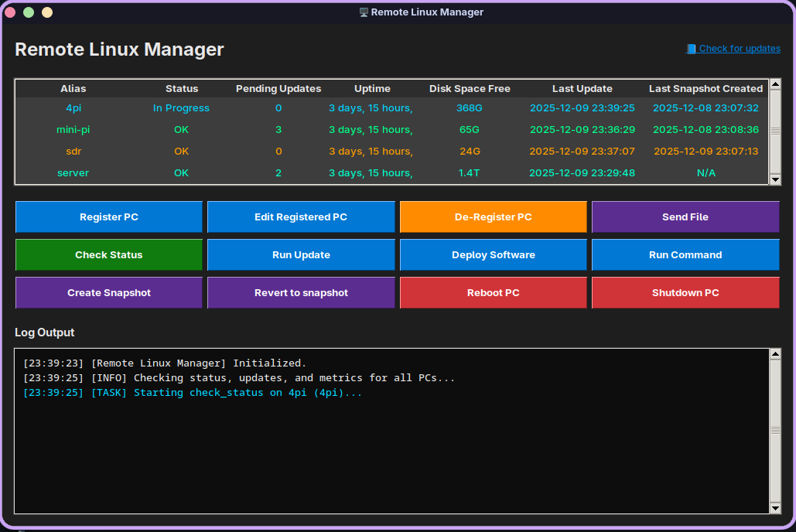The height and width of the screenshot is (532, 796).
Task: Open the Check for updates link
Action: click(739, 48)
